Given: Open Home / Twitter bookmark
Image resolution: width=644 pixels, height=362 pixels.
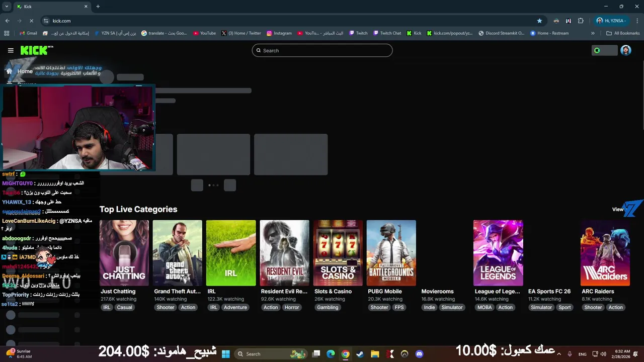Looking at the screenshot, I should pos(242,33).
